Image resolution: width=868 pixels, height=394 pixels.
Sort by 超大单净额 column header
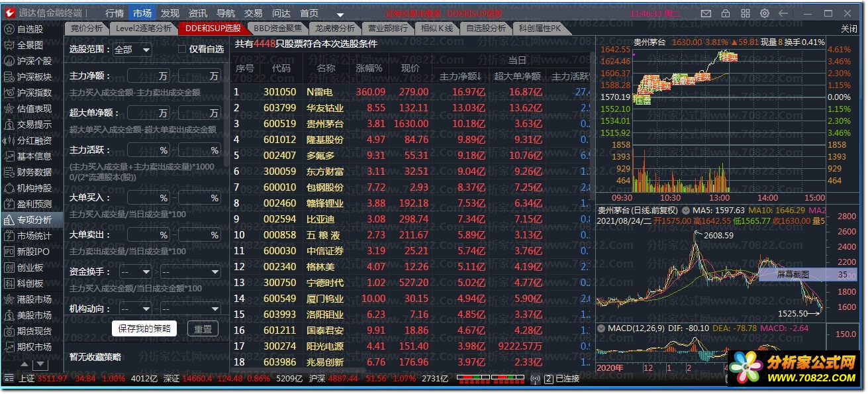(518, 77)
